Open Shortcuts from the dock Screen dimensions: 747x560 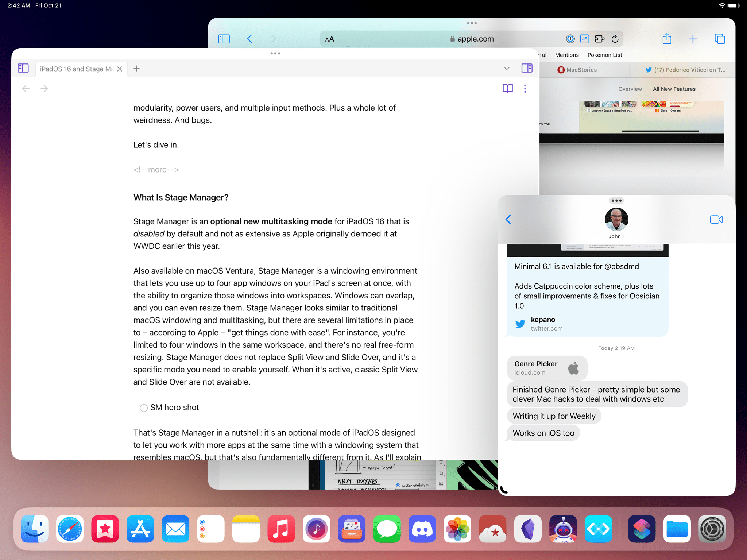(x=642, y=529)
